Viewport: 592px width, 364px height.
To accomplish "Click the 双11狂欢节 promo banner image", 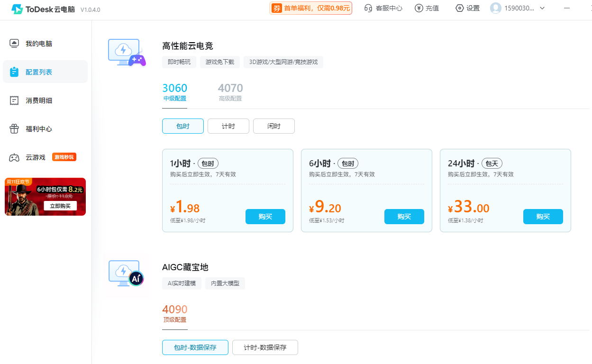I will tap(45, 197).
